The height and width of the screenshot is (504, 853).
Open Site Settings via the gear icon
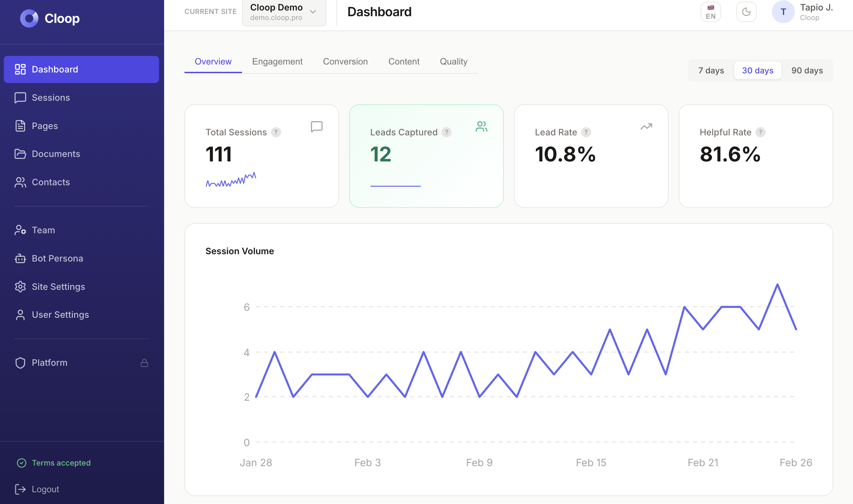point(20,287)
